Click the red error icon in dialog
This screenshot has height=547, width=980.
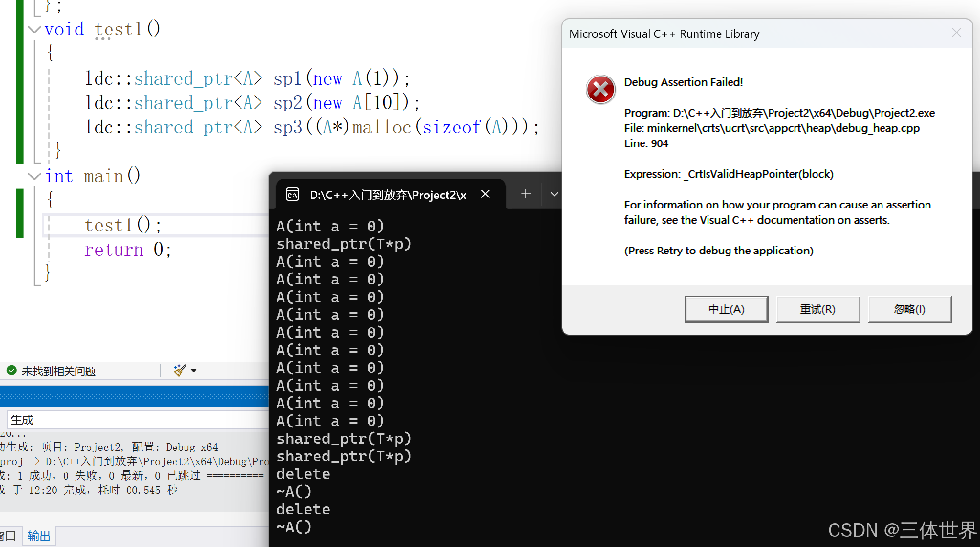[x=600, y=89]
